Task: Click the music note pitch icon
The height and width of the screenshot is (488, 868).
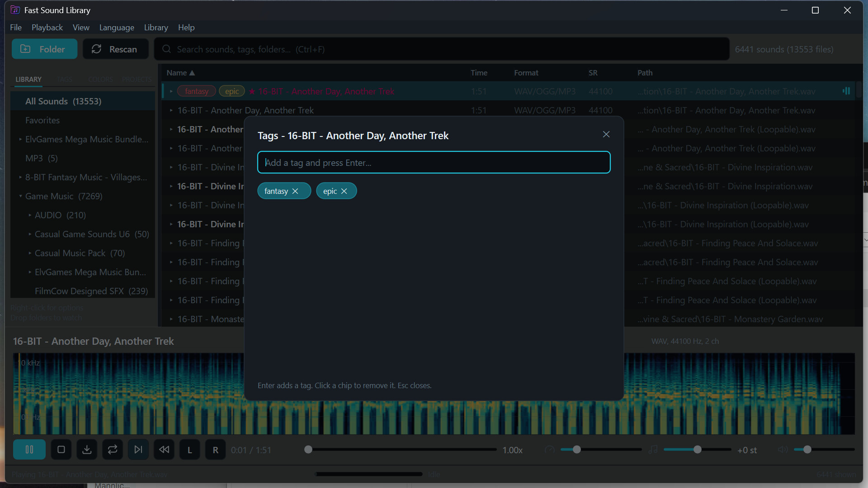Action: click(x=653, y=450)
